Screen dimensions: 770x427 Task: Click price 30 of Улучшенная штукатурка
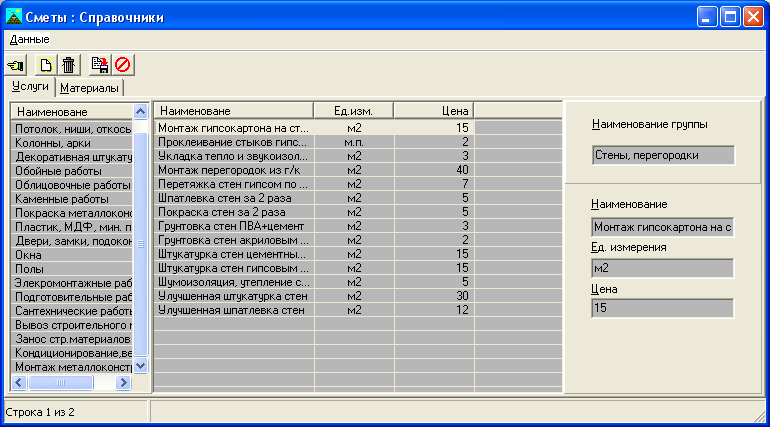[x=434, y=296]
